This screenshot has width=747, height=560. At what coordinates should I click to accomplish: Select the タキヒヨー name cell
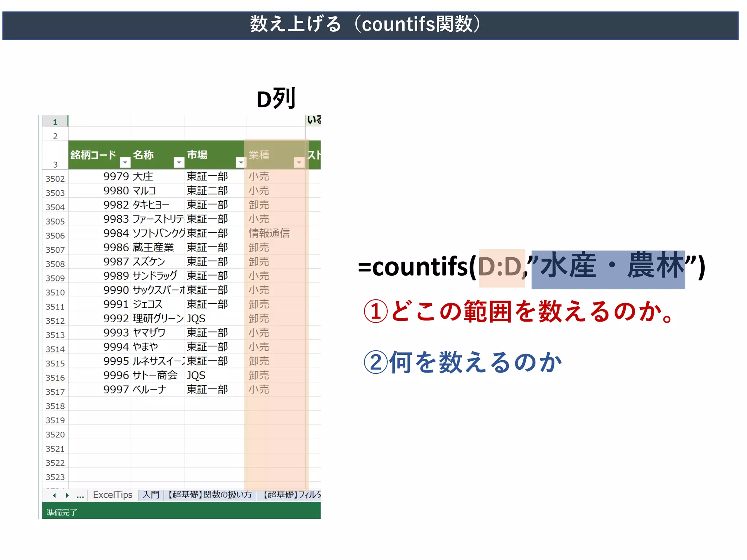point(158,205)
